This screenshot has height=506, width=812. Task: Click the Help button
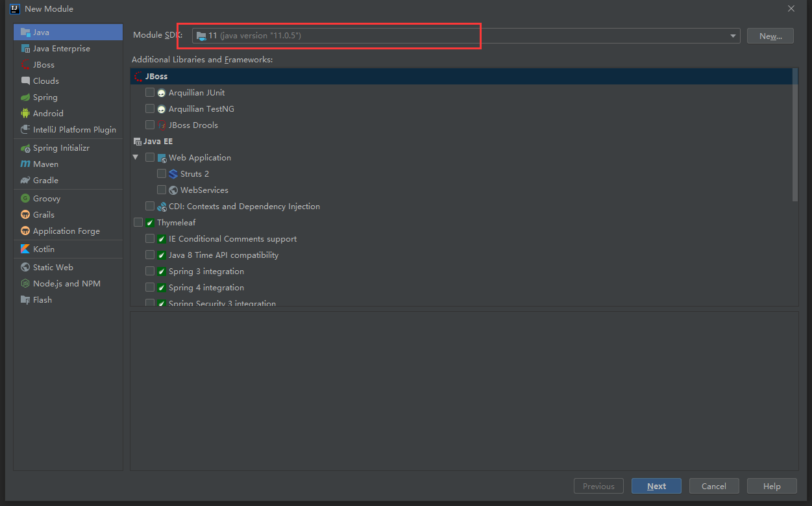pos(772,486)
